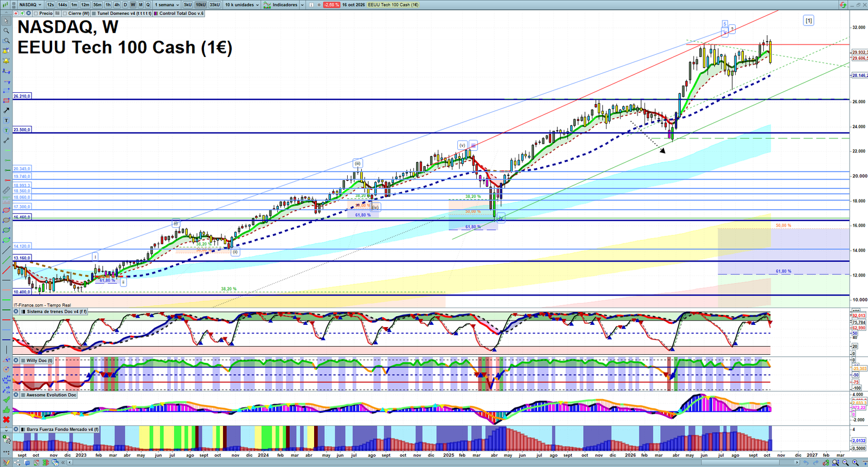This screenshot has height=467, width=868.
Task: Click the red plus add-indicator icon
Action: coord(16,13)
